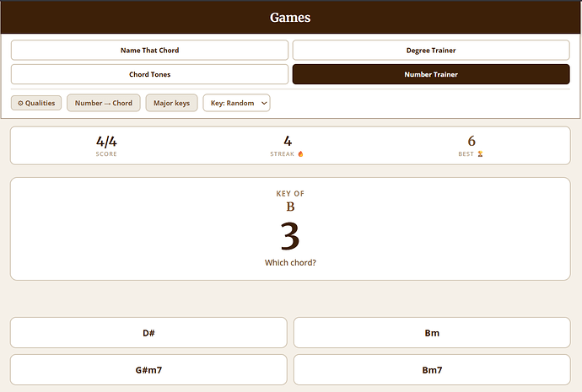Select the Chord Tones game
This screenshot has height=392, width=582.
[x=149, y=74]
